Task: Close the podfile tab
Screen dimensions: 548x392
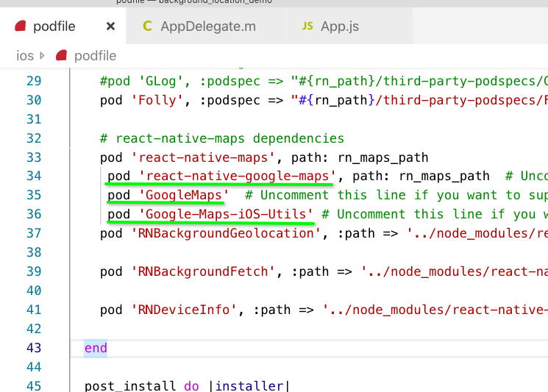Action: (110, 26)
